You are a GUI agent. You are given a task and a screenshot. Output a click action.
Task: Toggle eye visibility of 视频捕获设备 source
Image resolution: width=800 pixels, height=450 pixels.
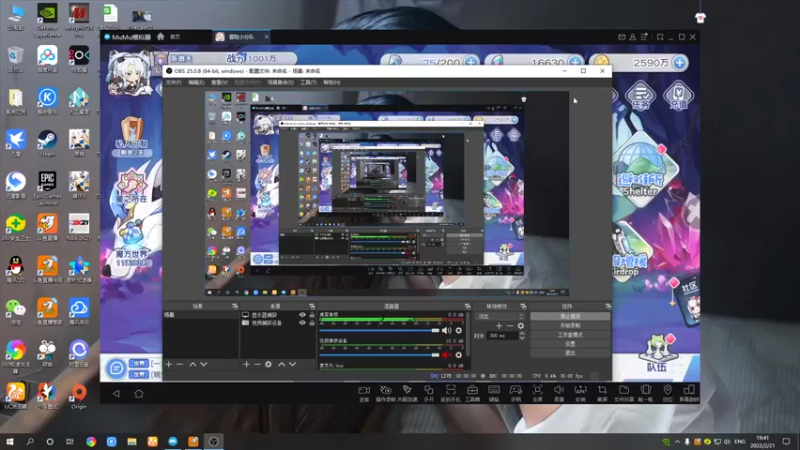pyautogui.click(x=303, y=322)
